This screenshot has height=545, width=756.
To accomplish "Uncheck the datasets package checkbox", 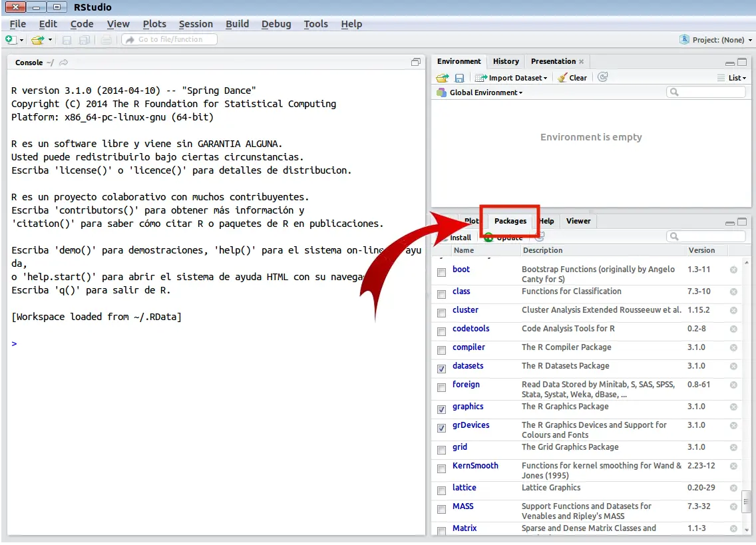I will click(x=441, y=369).
